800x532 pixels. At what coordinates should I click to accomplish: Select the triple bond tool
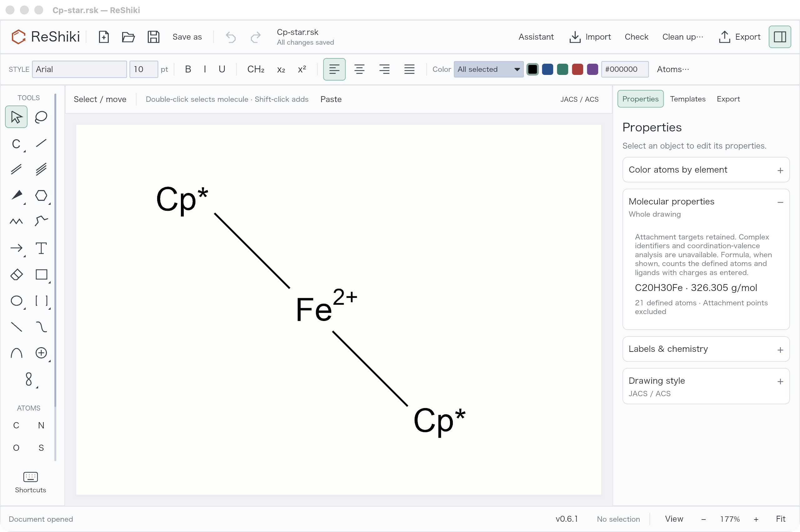click(41, 169)
